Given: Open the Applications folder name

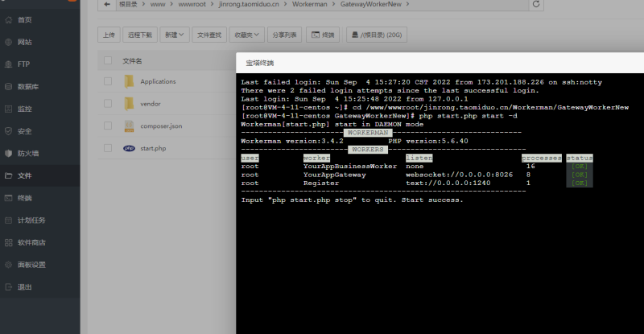Looking at the screenshot, I should point(158,81).
